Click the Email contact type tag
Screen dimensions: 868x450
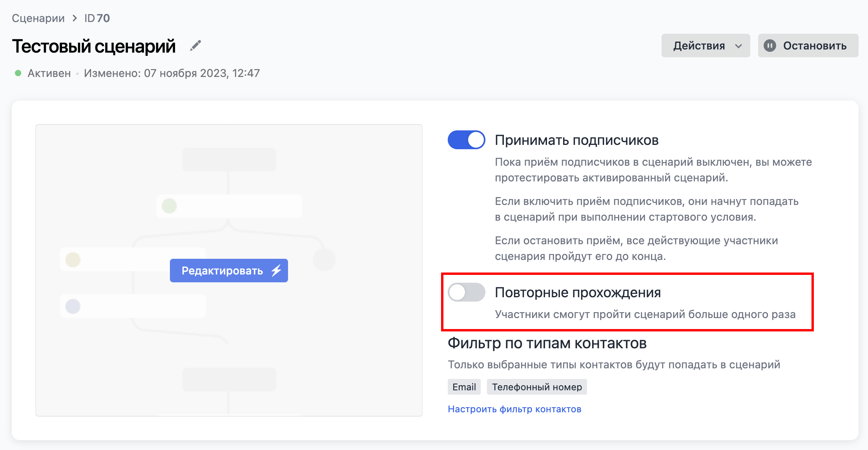pyautogui.click(x=464, y=387)
